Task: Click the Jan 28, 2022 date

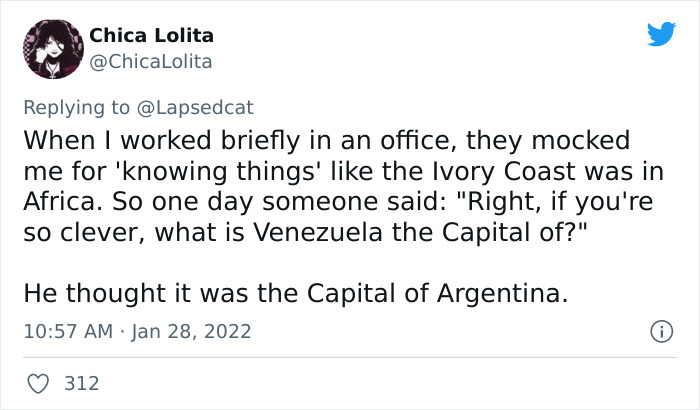Action: pos(190,331)
